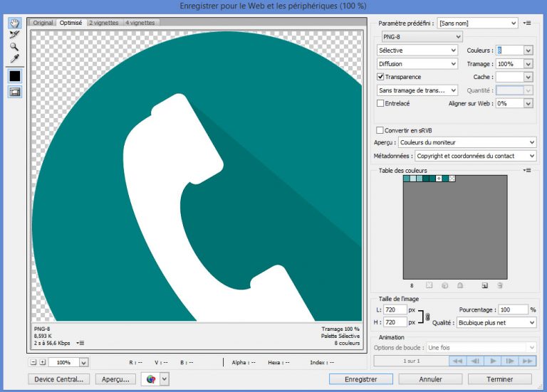This screenshot has width=547, height=392.
Task: Click the zoom in plus button
Action: point(43,362)
